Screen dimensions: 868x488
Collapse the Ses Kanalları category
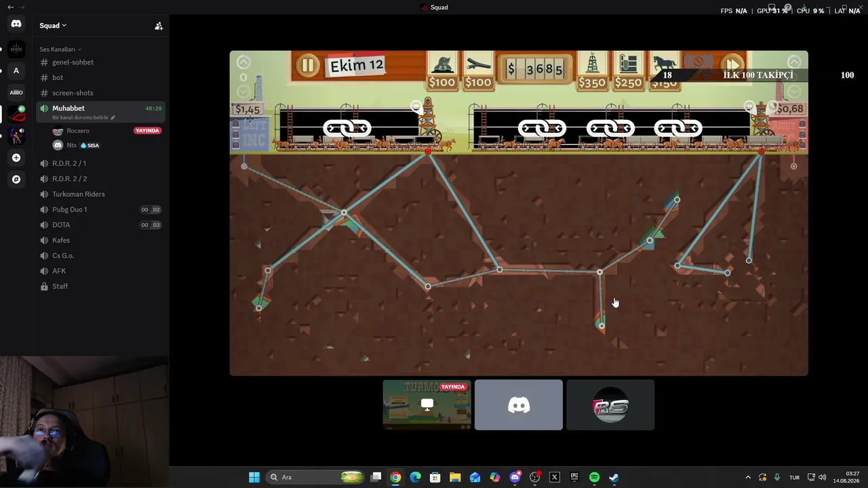pos(60,49)
